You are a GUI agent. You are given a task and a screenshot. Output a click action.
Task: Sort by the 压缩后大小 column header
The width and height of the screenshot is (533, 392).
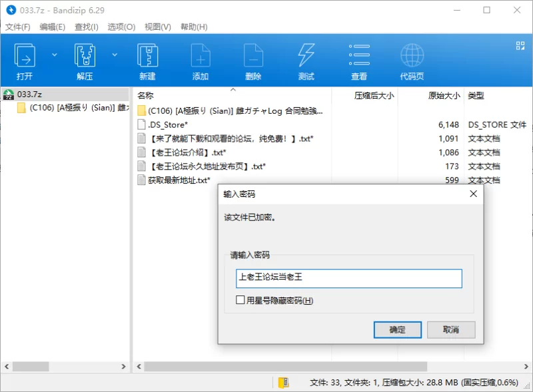coord(374,96)
